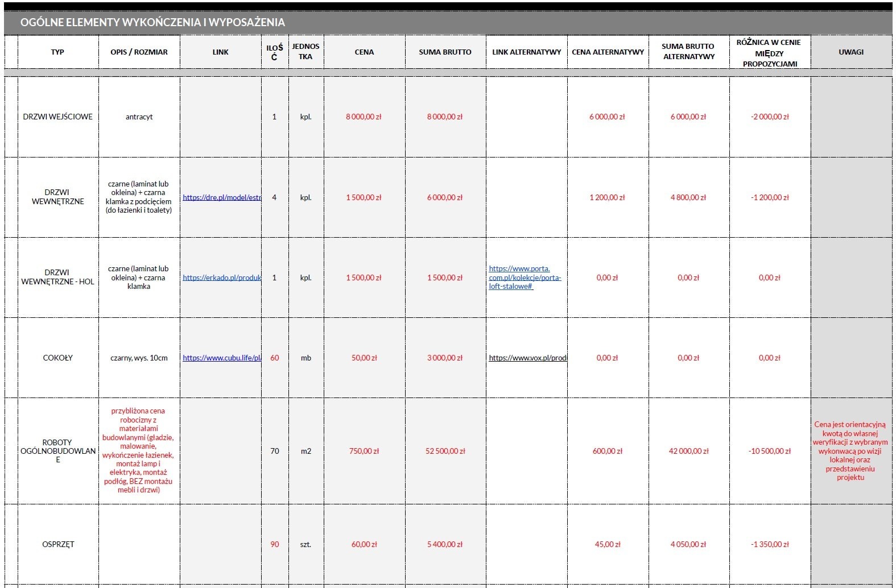896x588 pixels.
Task: Select the section title OGÓLNE ELEMENTY WYKOŃCZENIA I WYPOSAŻENIA
Action: [x=152, y=22]
